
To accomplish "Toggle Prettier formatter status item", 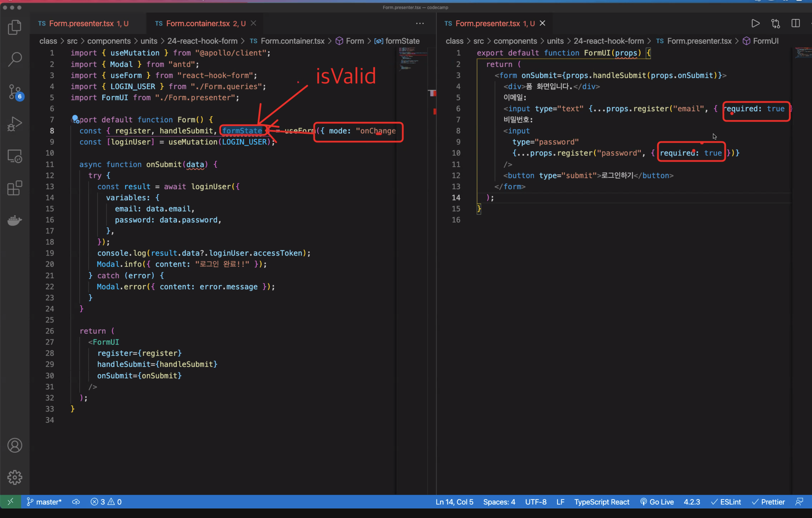I will 768,502.
